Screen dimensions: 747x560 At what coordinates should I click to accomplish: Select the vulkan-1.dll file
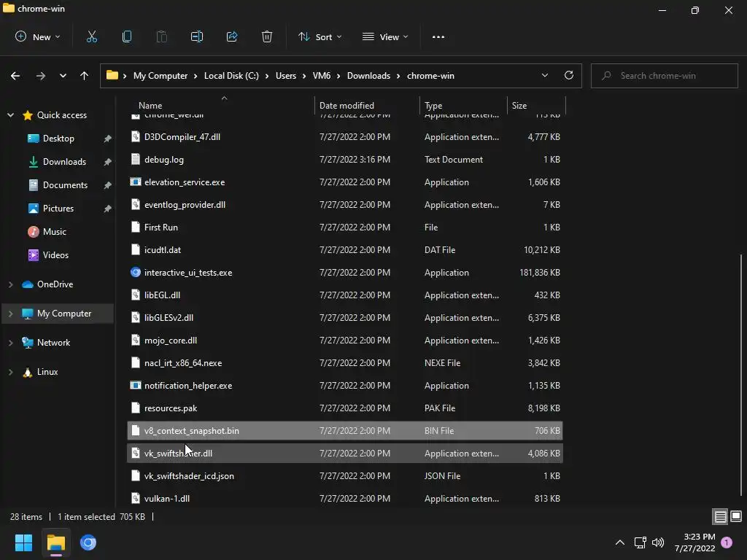tap(345, 499)
